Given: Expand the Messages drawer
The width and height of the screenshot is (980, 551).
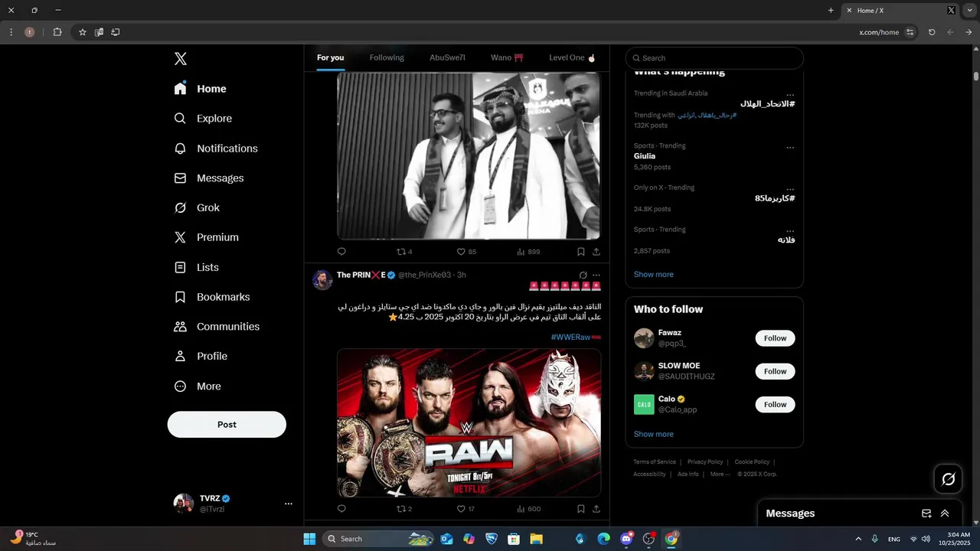Looking at the screenshot, I should click(945, 514).
